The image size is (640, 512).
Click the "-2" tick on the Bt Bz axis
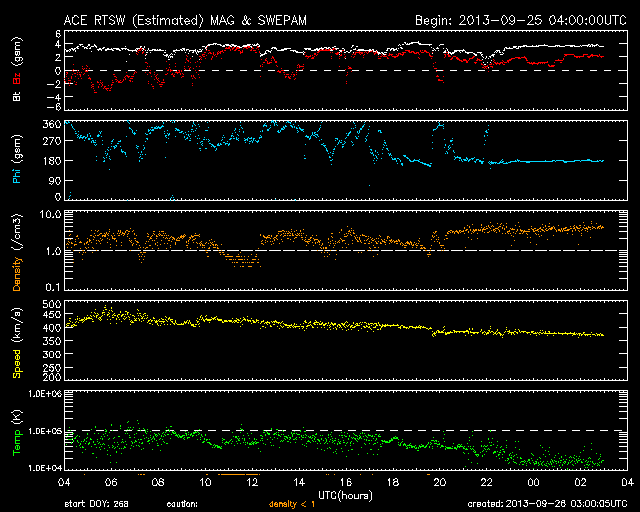tap(54, 84)
